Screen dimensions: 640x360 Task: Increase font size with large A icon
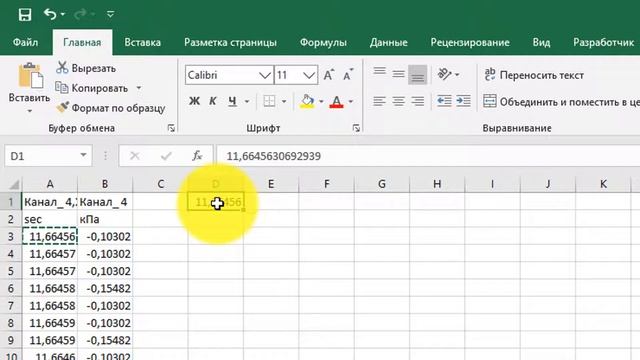[329, 75]
